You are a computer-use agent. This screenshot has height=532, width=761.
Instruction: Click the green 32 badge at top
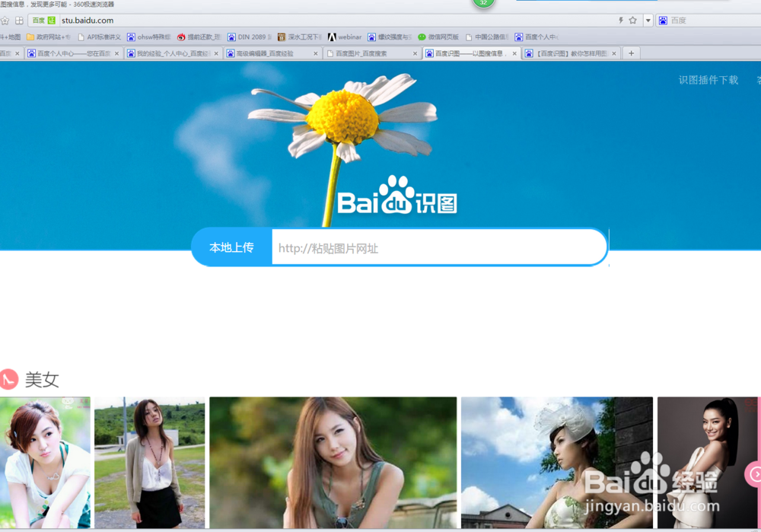[x=483, y=3]
